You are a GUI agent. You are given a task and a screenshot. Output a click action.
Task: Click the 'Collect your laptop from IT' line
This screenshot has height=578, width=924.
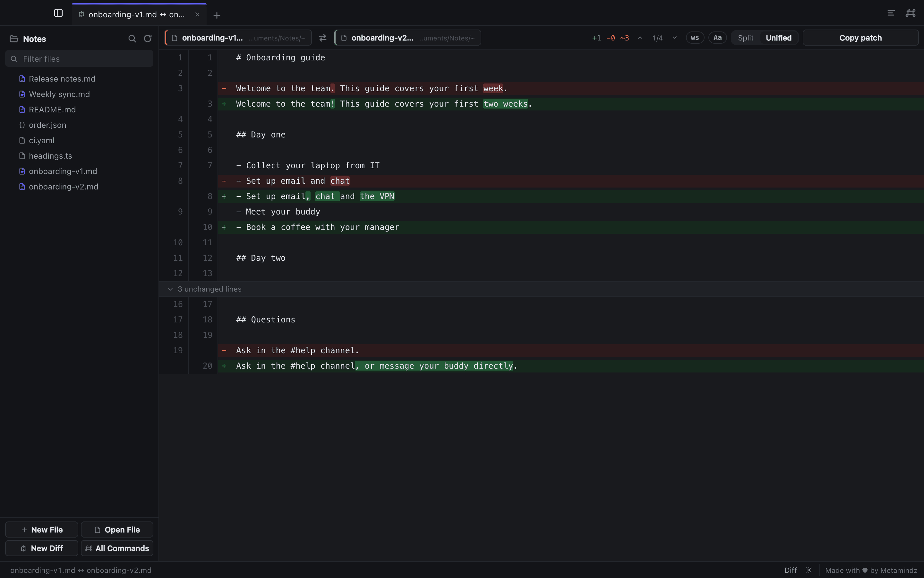(x=308, y=165)
